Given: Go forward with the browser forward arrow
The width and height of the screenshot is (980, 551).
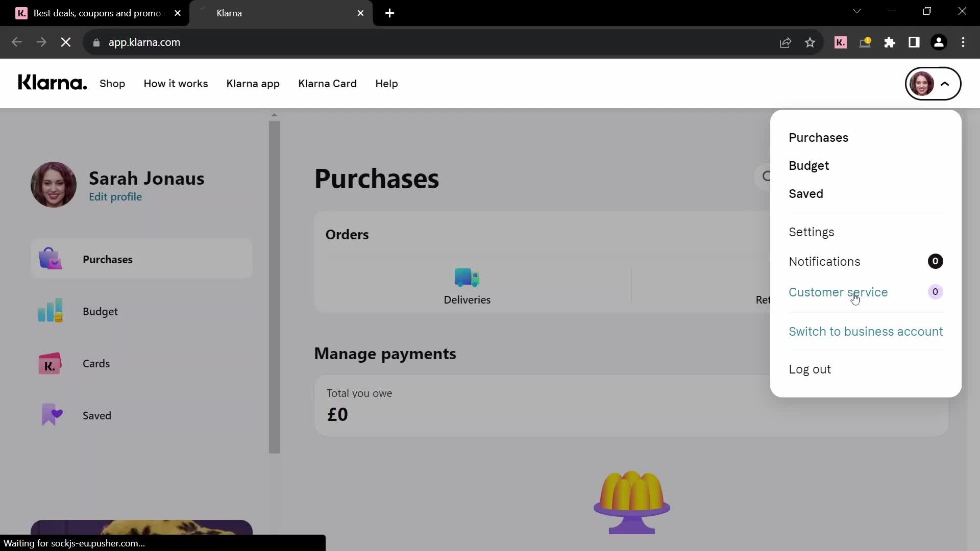Looking at the screenshot, I should pos(41,42).
